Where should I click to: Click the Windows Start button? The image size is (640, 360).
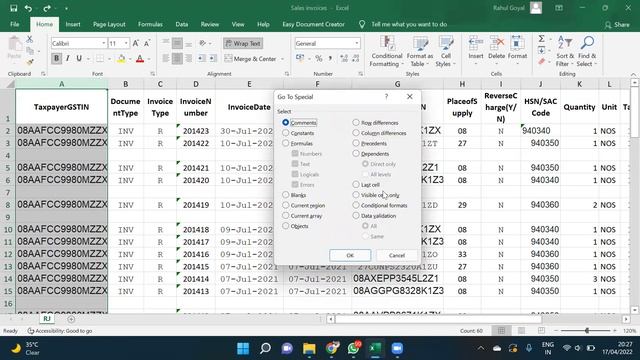(243, 349)
